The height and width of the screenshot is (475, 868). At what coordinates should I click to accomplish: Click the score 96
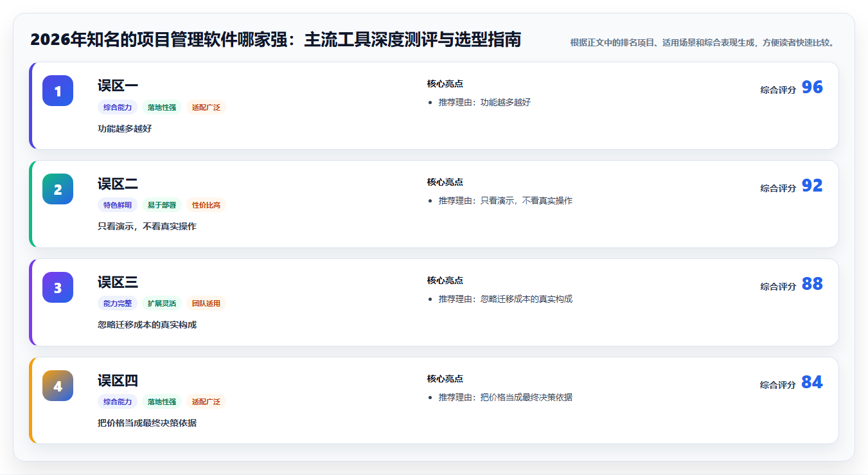point(812,87)
